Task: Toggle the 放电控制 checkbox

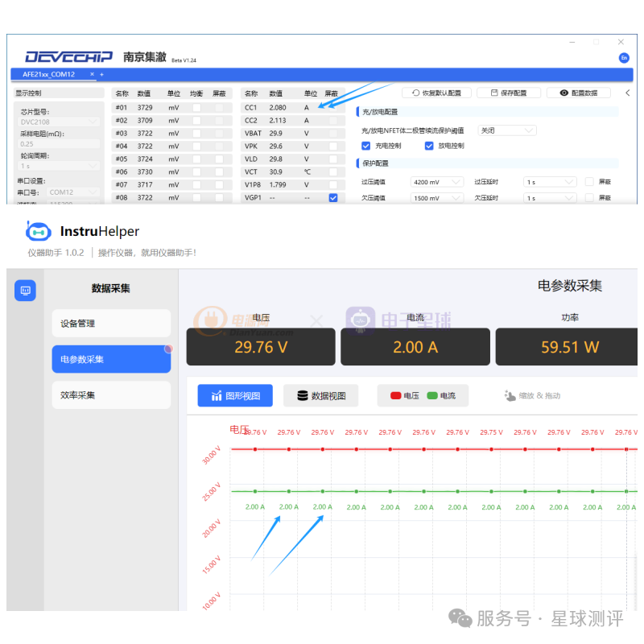Action: pos(429,146)
